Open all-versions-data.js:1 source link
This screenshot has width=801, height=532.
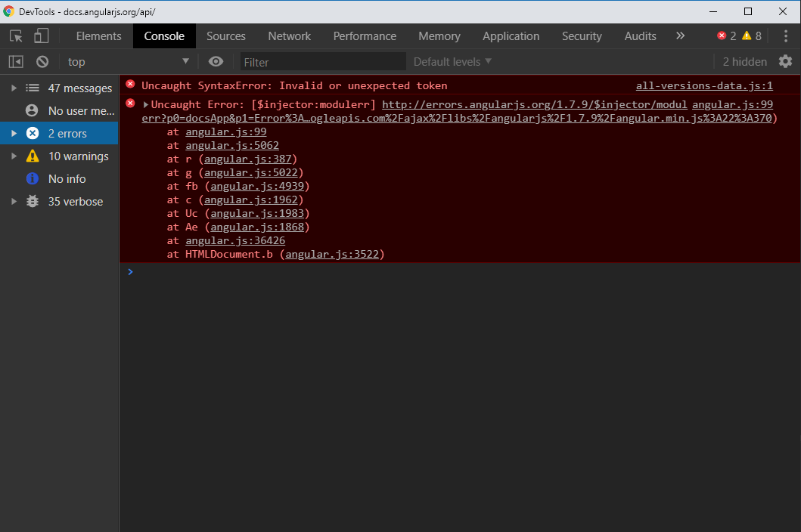click(704, 86)
